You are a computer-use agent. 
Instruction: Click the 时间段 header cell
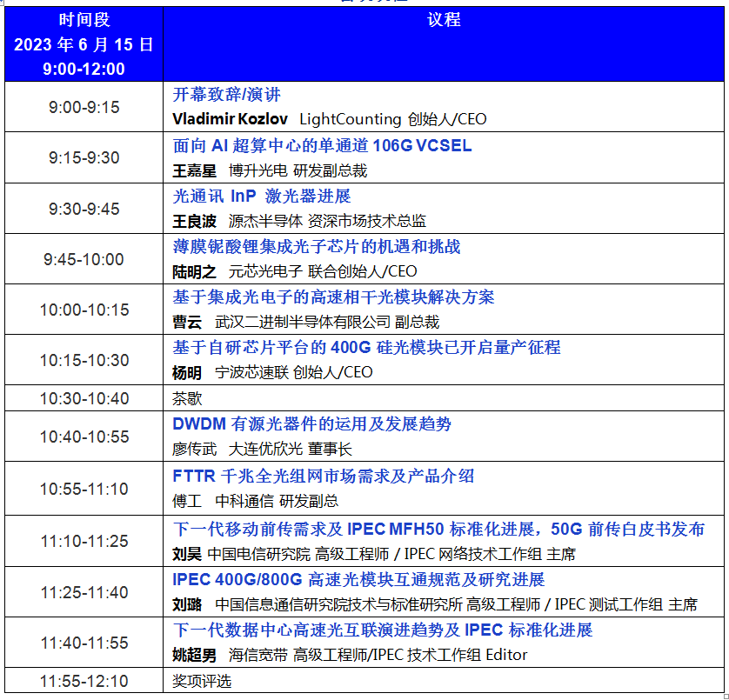[x=84, y=19]
